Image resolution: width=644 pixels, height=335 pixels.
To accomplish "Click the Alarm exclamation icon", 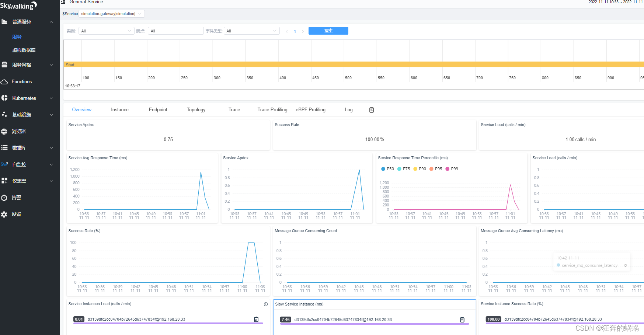I will tap(4, 198).
